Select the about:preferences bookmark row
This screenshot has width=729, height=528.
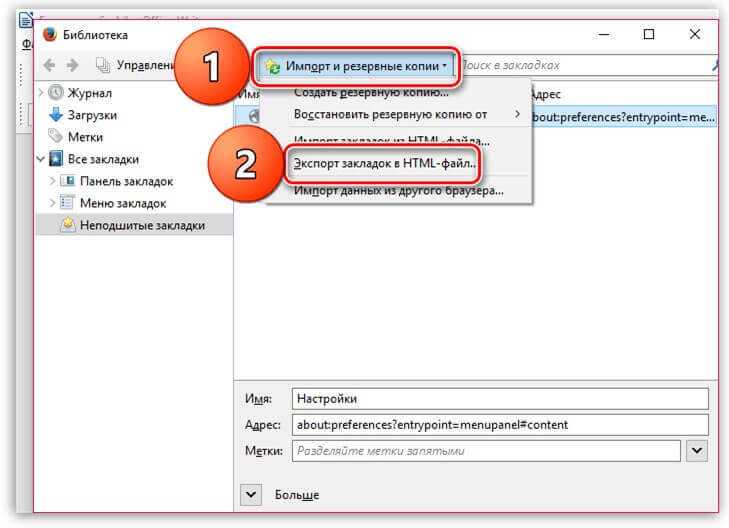pos(476,116)
